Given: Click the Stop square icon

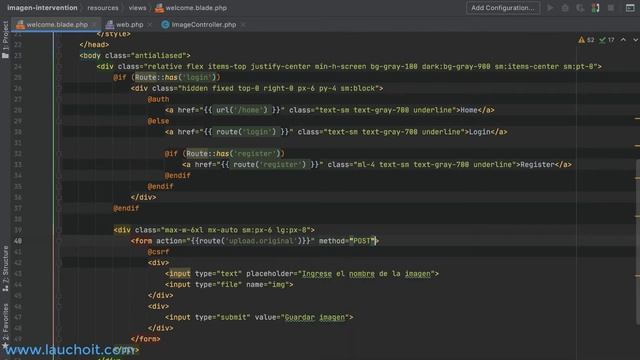Looking at the screenshot, I should coord(611,8).
